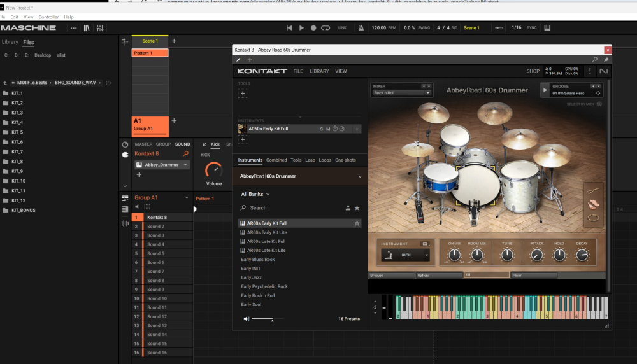Image resolution: width=637 pixels, height=364 pixels.
Task: Solo the AR60s Early Kit Full instrument
Action: tap(322, 129)
